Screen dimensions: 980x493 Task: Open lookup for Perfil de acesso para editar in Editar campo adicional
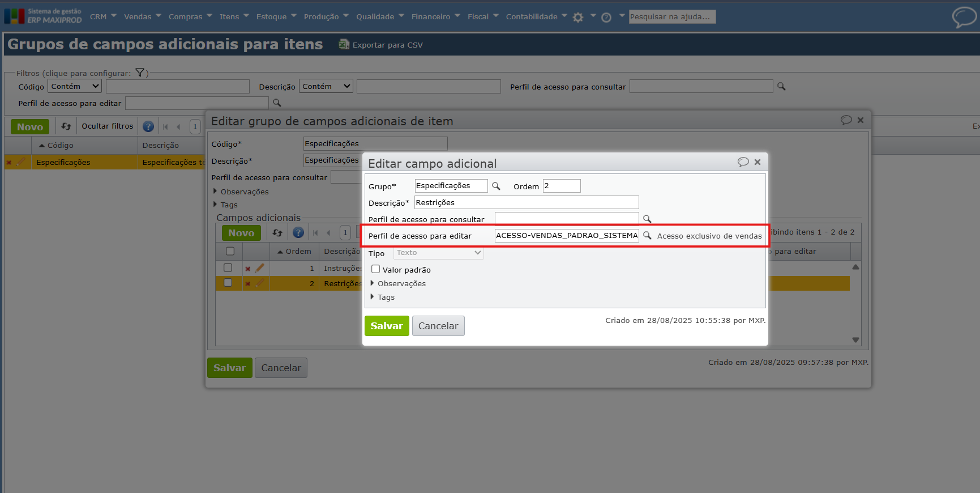click(x=647, y=235)
